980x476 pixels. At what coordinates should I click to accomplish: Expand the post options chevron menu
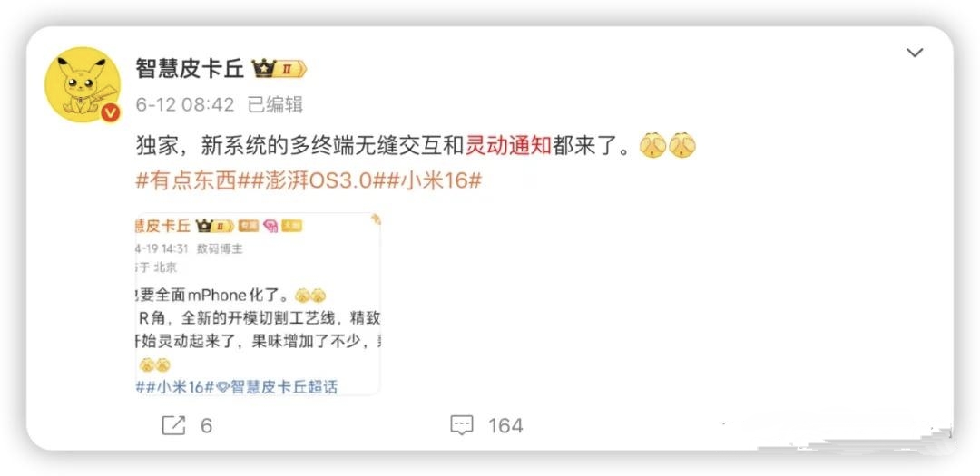coord(915,53)
